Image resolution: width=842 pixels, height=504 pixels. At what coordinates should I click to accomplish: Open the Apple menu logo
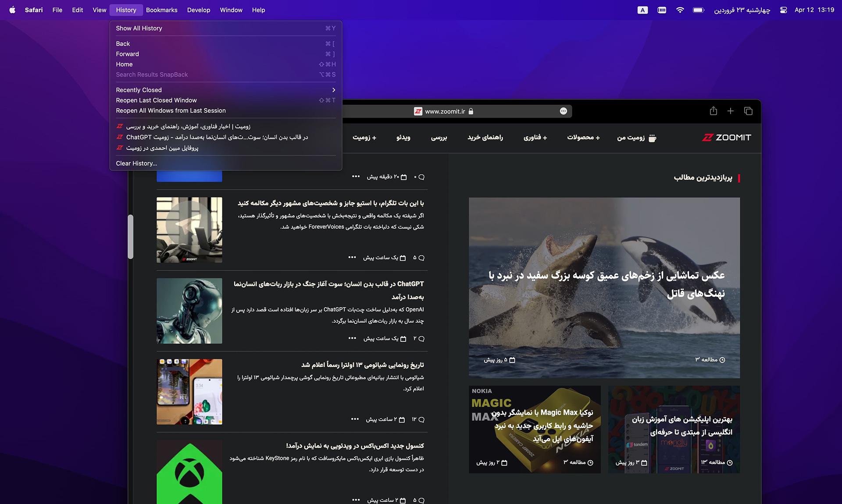click(x=12, y=10)
